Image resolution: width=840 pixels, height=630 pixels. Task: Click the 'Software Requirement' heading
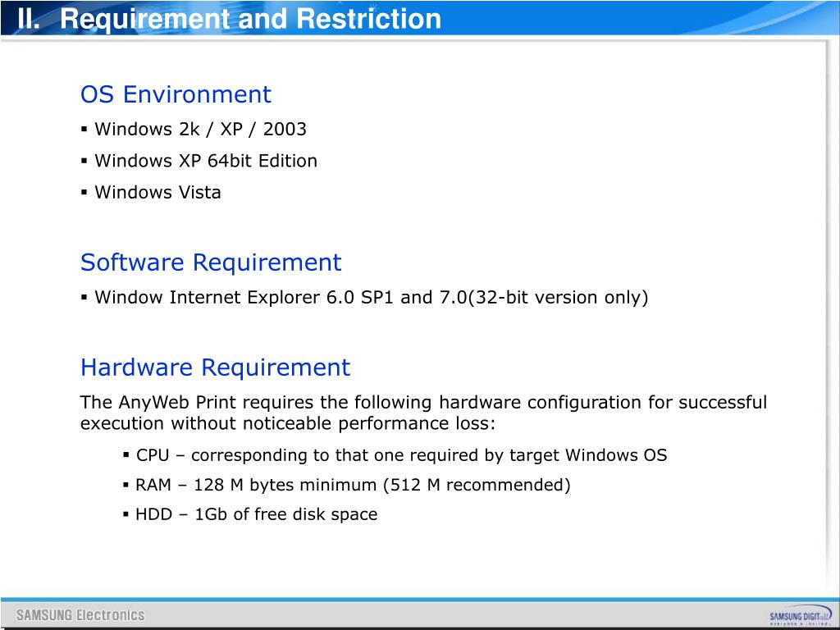click(211, 262)
